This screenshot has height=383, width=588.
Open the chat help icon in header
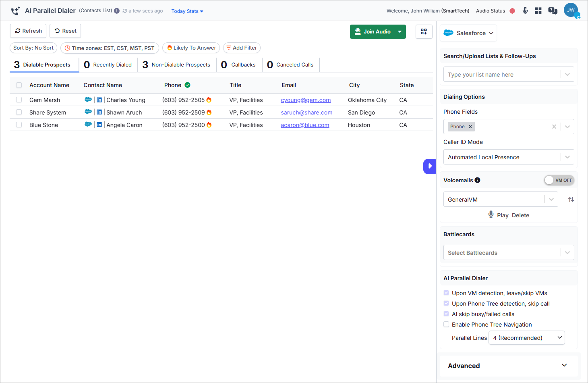pyautogui.click(x=553, y=11)
